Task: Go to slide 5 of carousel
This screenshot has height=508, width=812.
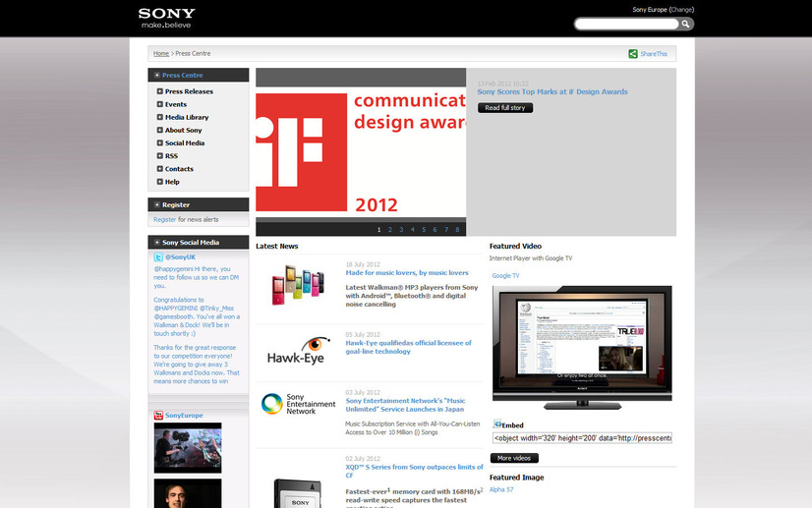Action: [x=424, y=229]
